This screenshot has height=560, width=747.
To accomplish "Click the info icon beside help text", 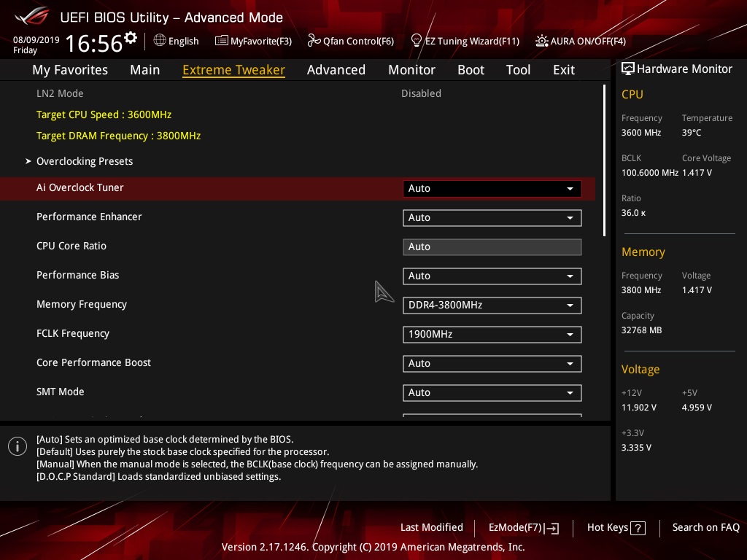I will [x=18, y=446].
